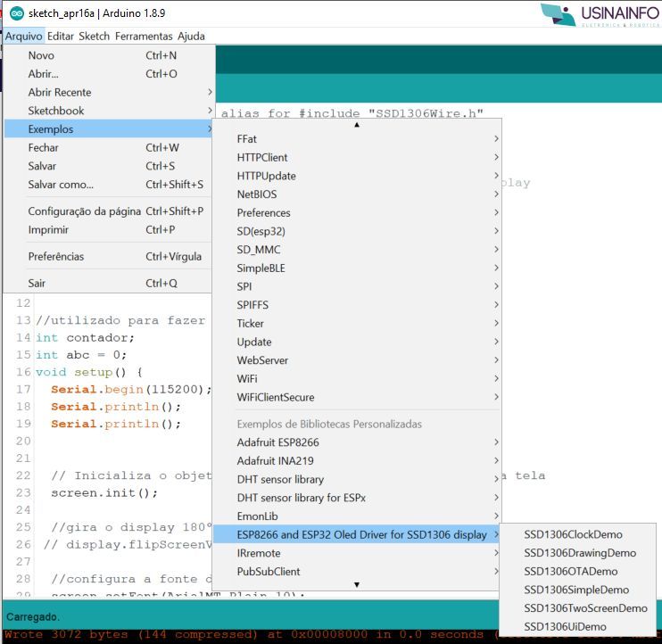Load the SSD1306SimpleDemo example

coord(577,590)
